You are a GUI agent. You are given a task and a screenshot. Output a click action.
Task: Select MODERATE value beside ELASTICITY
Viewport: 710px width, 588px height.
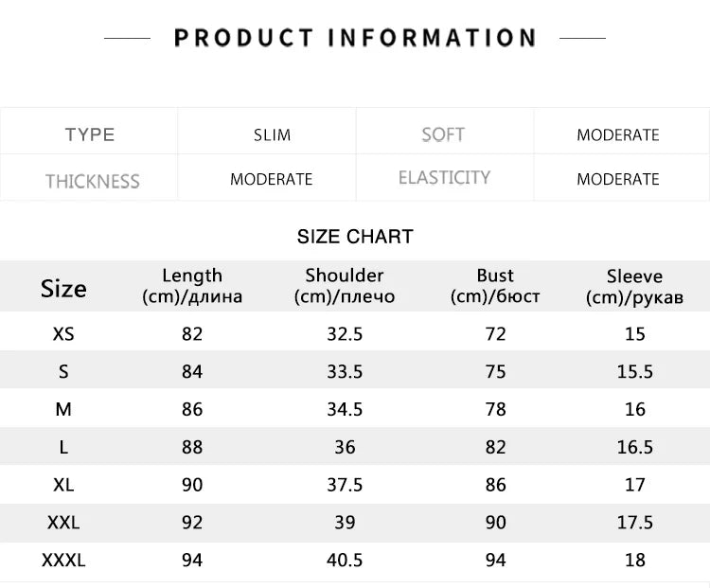click(617, 179)
